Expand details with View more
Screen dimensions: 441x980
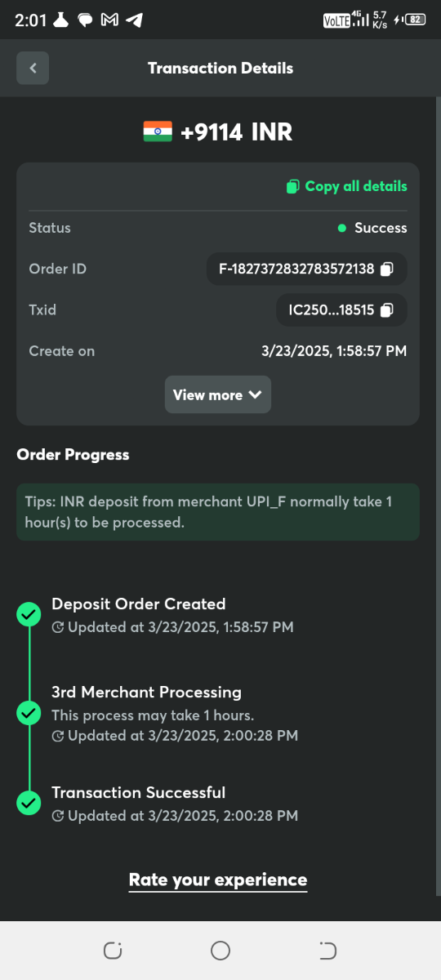pyautogui.click(x=217, y=394)
